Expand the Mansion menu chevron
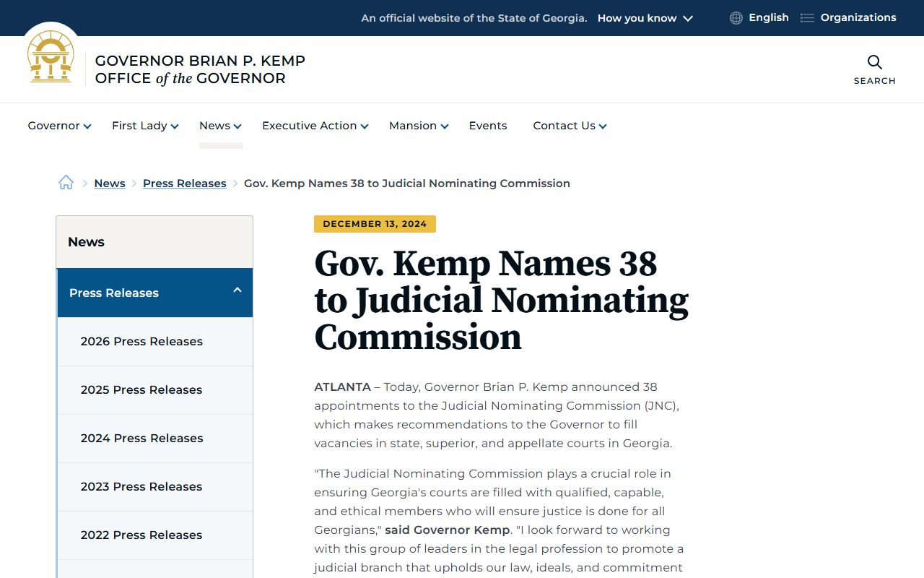The image size is (924, 578). [445, 126]
